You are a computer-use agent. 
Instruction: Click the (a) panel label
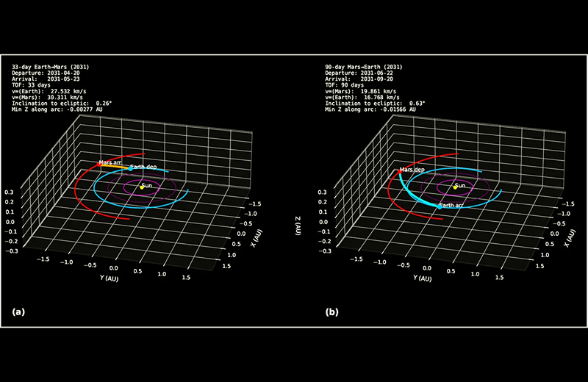[x=19, y=312]
